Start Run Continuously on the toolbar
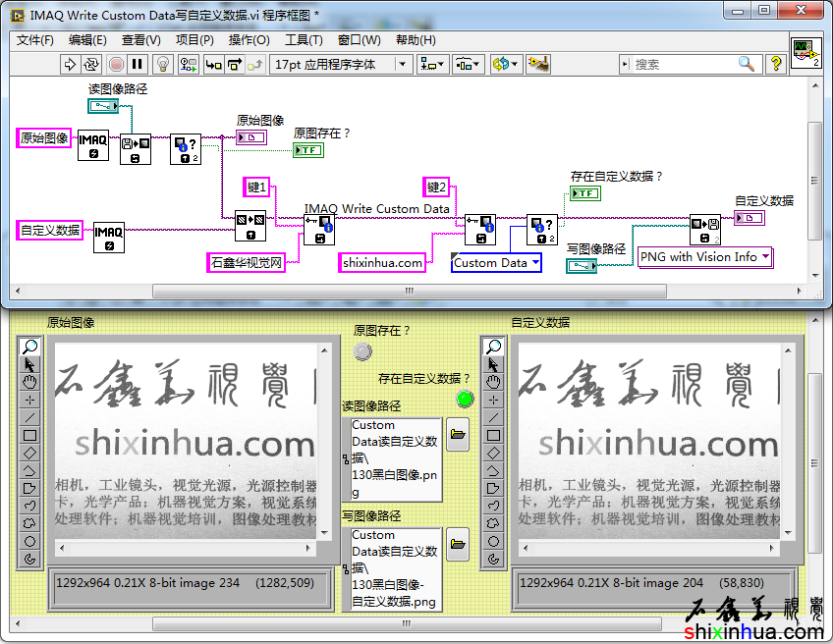Image resolution: width=833 pixels, height=644 pixels. click(91, 65)
